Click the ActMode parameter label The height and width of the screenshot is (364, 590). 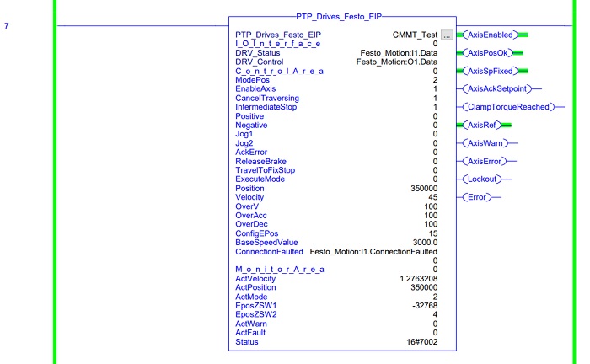coord(251,297)
